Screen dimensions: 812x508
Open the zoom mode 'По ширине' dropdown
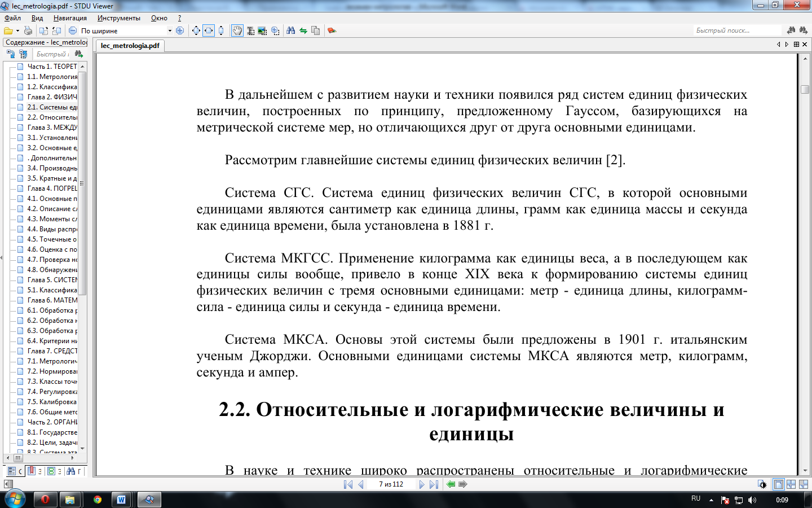pos(170,30)
